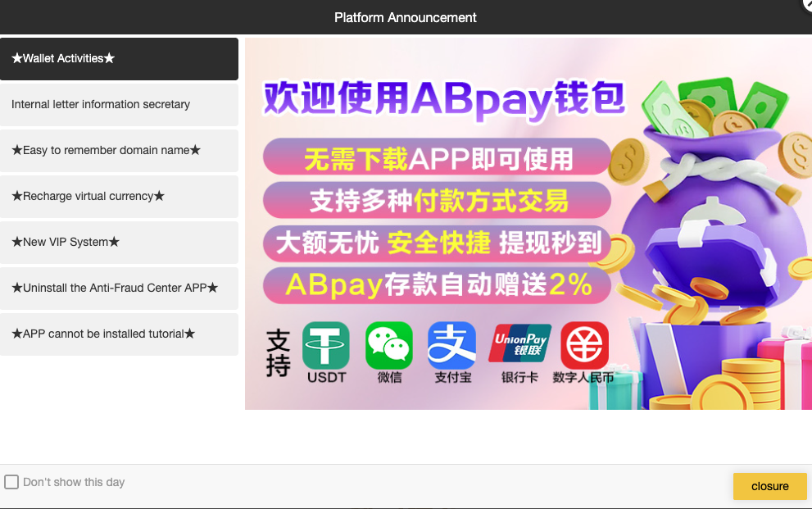Select Uninstall the Anti-Fraud Center APP
This screenshot has height=509, width=812.
point(119,288)
